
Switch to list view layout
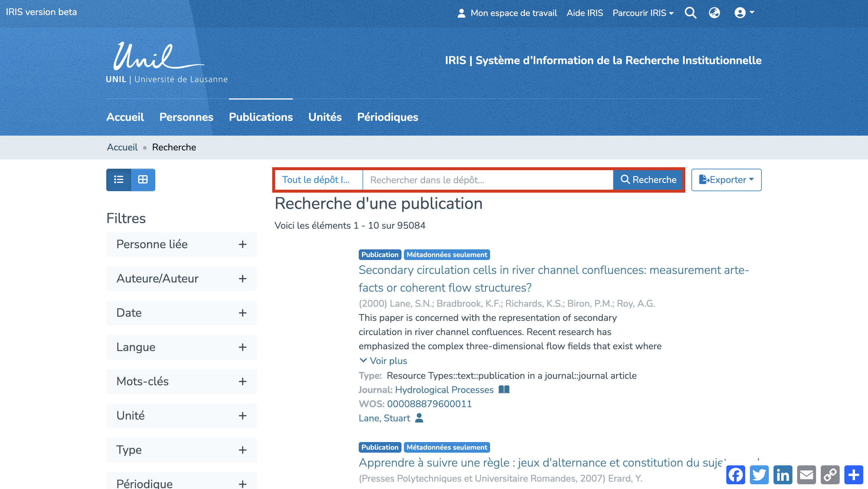point(119,180)
